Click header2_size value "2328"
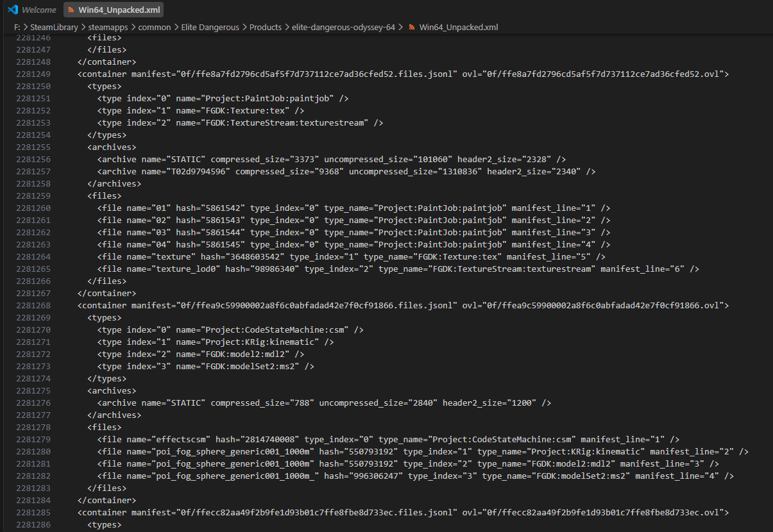Viewport: 773px width, 532px height. coord(537,160)
